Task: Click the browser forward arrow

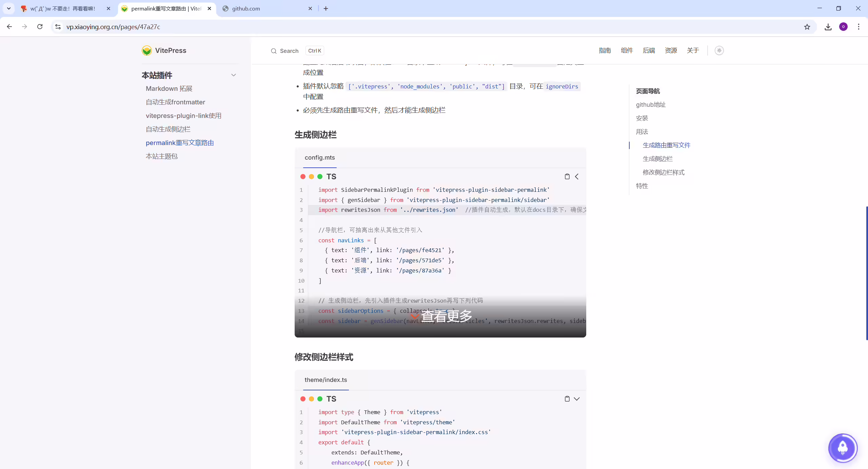Action: (x=24, y=26)
